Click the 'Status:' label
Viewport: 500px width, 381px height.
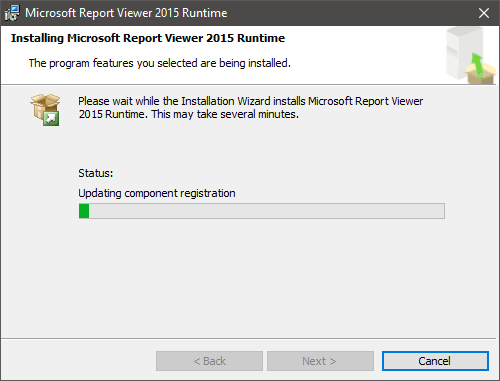(x=96, y=173)
